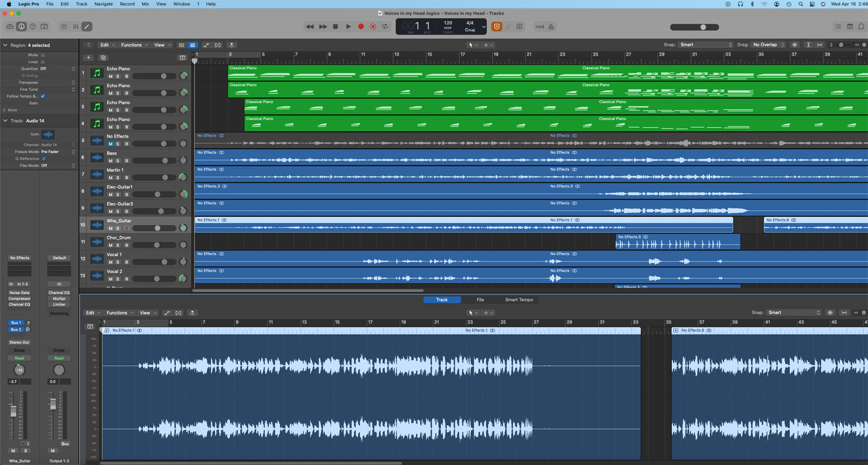The image size is (868, 465).
Task: Open the Navigate menu in menu bar
Action: [x=104, y=4]
